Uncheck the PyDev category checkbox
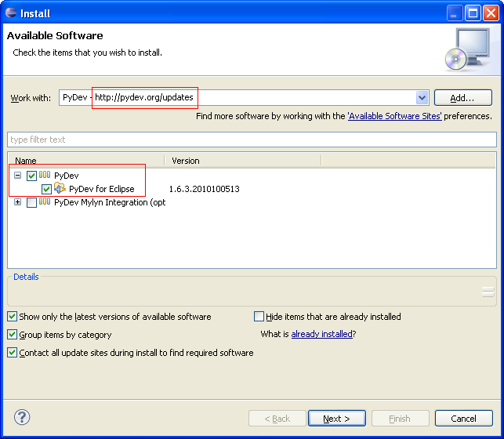This screenshot has width=504, height=439. pyautogui.click(x=31, y=176)
